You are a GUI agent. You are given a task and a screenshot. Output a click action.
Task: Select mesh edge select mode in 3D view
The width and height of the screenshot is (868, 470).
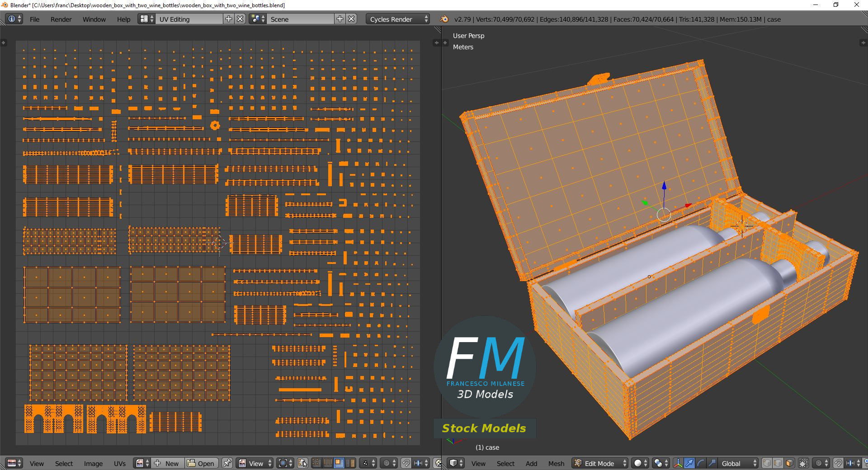point(778,463)
